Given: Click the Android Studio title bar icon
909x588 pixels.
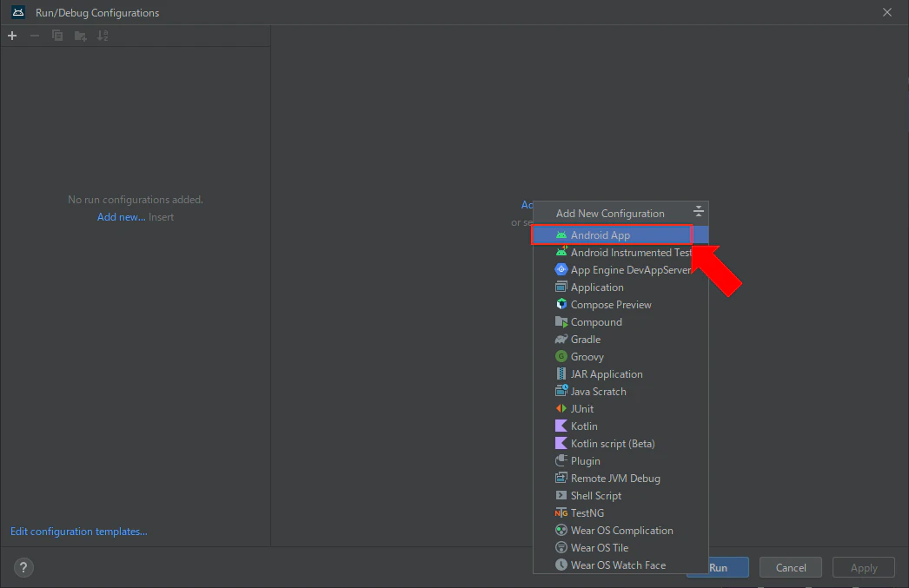Looking at the screenshot, I should coord(18,12).
